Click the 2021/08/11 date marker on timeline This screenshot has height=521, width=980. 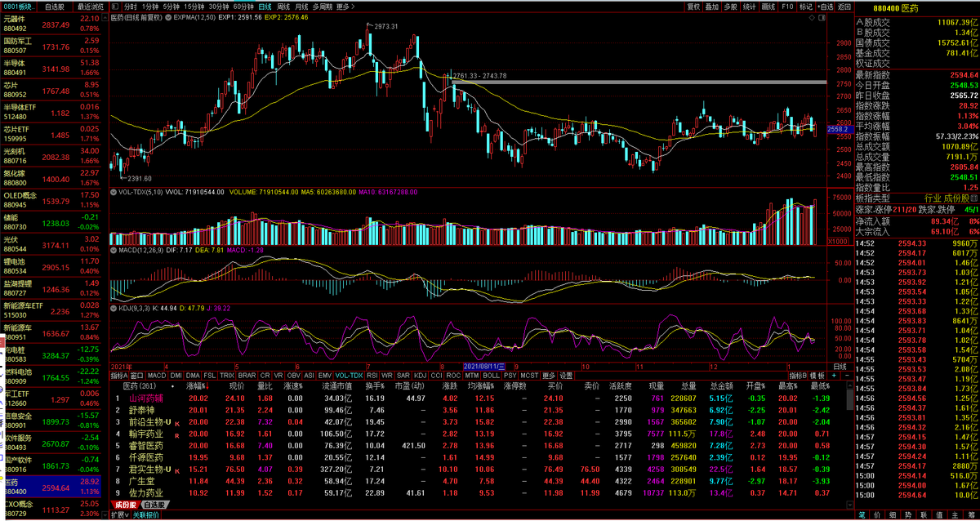pos(486,366)
